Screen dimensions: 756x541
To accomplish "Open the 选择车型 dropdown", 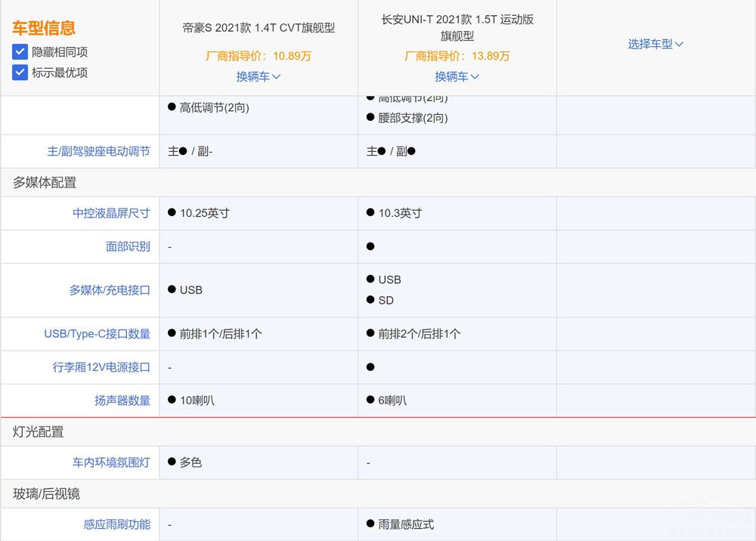I will coord(655,44).
